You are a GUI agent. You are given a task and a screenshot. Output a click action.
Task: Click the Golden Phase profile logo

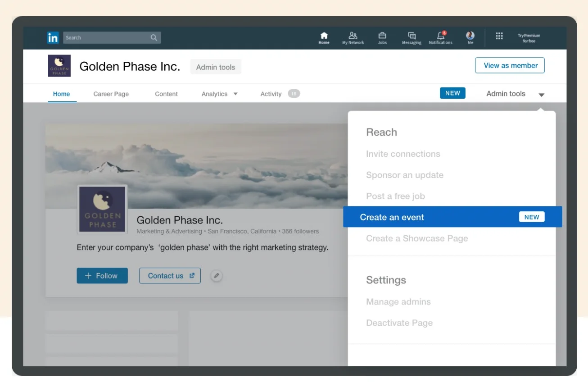[102, 210]
